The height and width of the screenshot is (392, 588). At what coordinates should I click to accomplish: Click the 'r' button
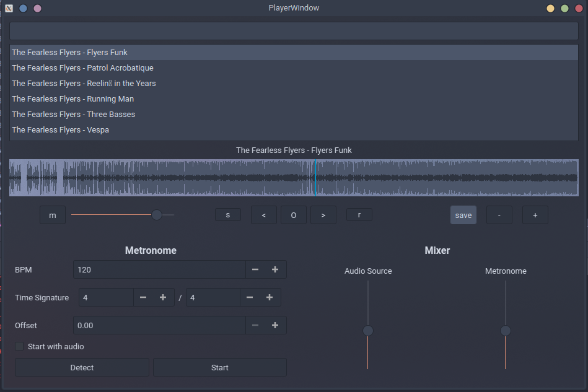point(359,215)
